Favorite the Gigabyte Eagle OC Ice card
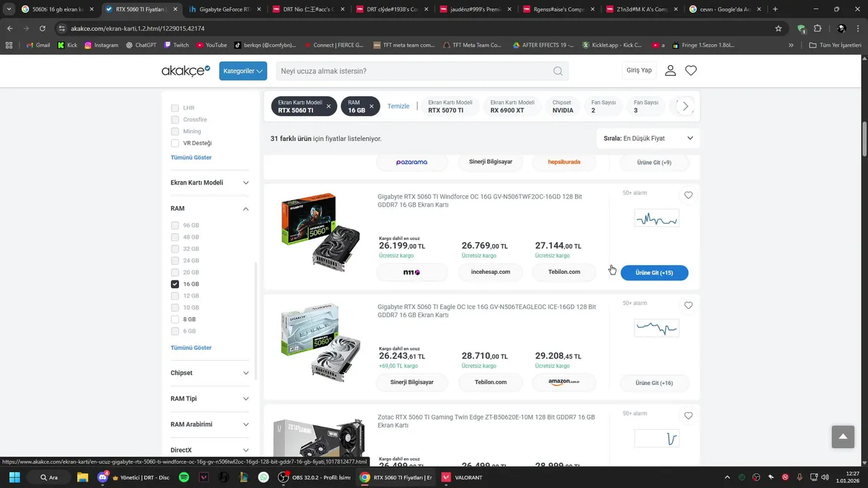868x488 pixels. pos(688,306)
